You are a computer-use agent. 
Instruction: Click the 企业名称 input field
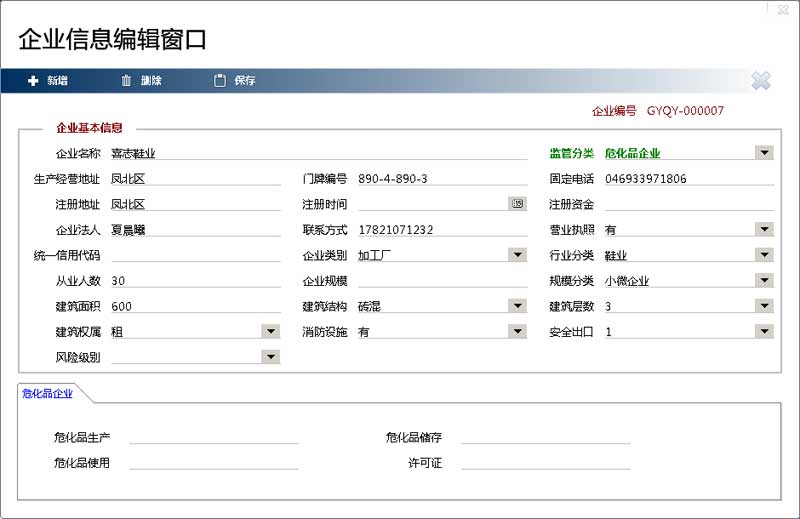[319, 153]
